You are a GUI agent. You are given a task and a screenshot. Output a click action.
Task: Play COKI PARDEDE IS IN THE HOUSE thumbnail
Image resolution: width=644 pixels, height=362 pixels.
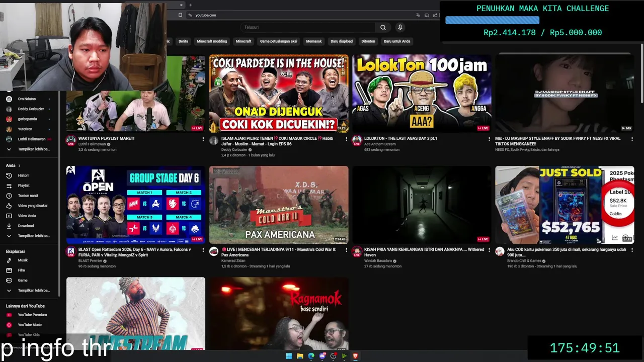(279, 94)
